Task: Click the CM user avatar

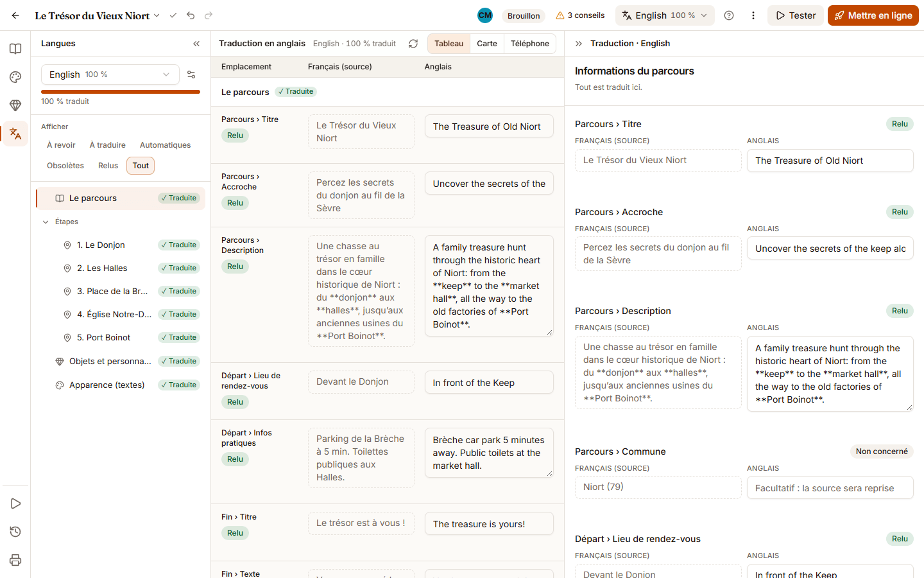Action: pyautogui.click(x=485, y=15)
